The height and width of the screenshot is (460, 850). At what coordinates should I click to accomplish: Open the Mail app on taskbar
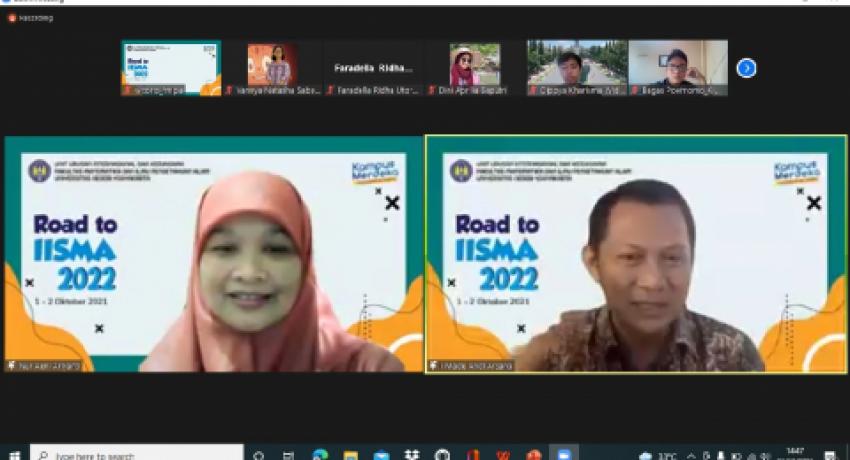pos(381,455)
